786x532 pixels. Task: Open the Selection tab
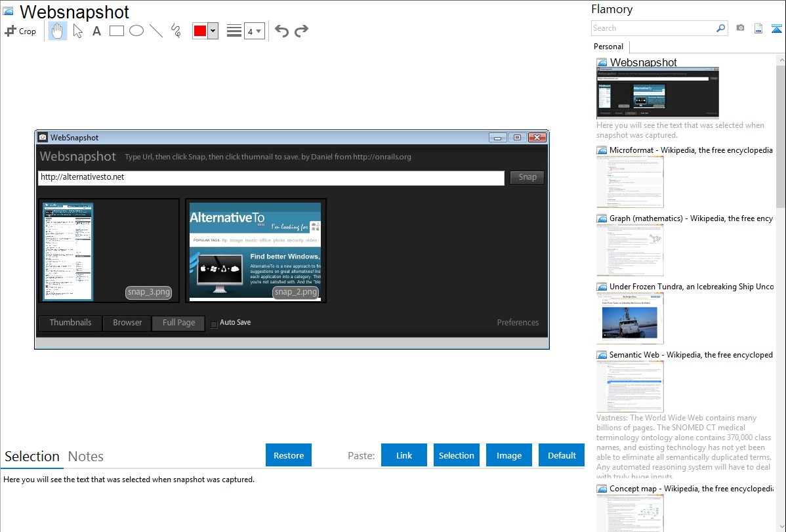click(x=32, y=457)
